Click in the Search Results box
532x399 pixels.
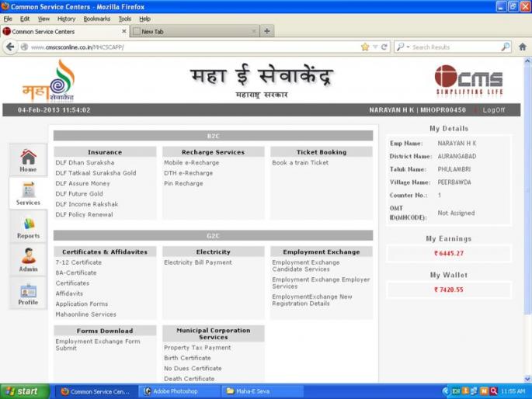pyautogui.click(x=454, y=47)
